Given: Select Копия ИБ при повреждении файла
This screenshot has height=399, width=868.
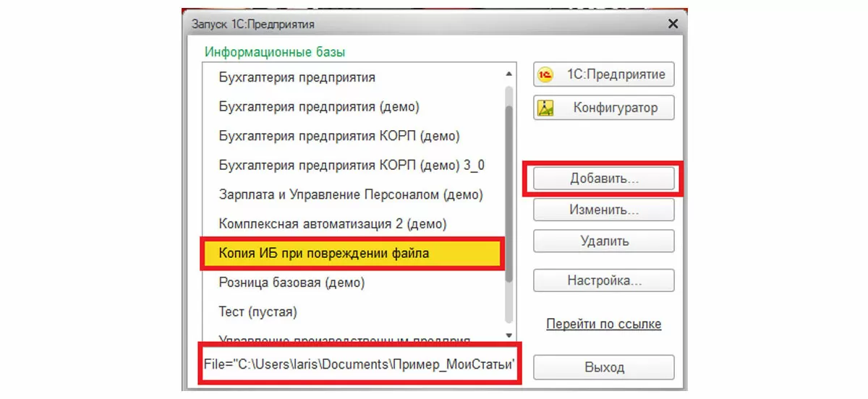Looking at the screenshot, I should [354, 254].
